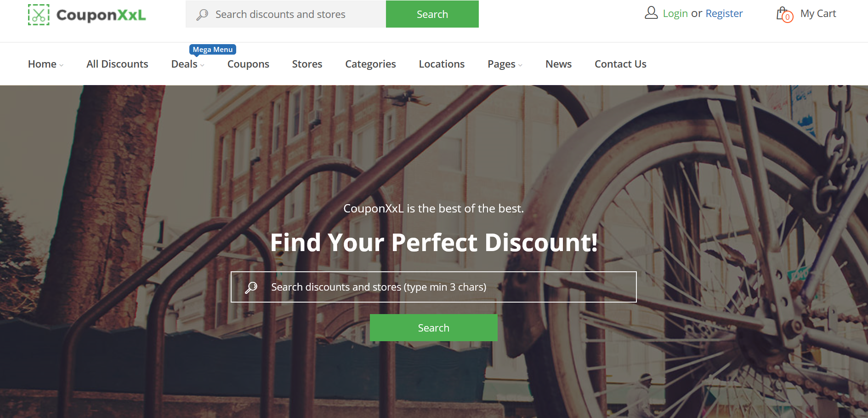Image resolution: width=868 pixels, height=418 pixels.
Task: Open the All Discounts menu item
Action: (117, 64)
